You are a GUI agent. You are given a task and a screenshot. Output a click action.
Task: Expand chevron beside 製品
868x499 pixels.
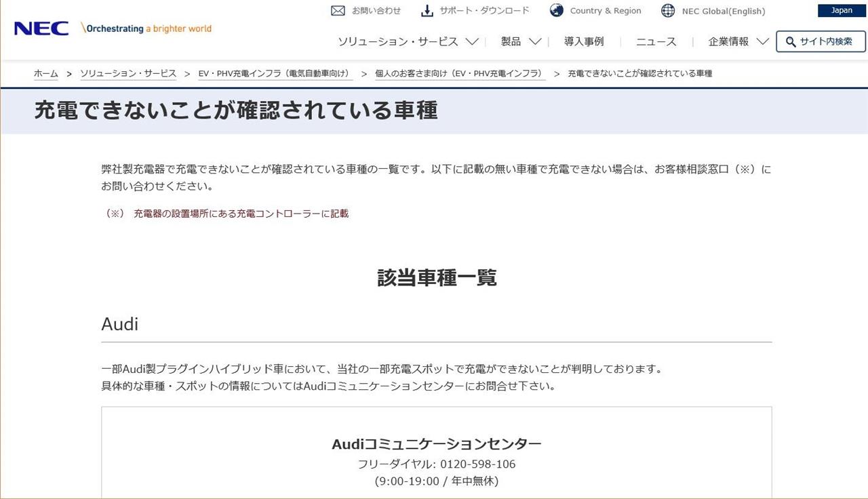click(x=535, y=42)
